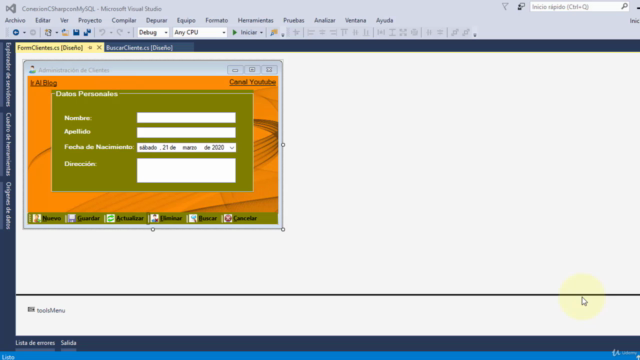Click the open file folder icon

[65, 32]
